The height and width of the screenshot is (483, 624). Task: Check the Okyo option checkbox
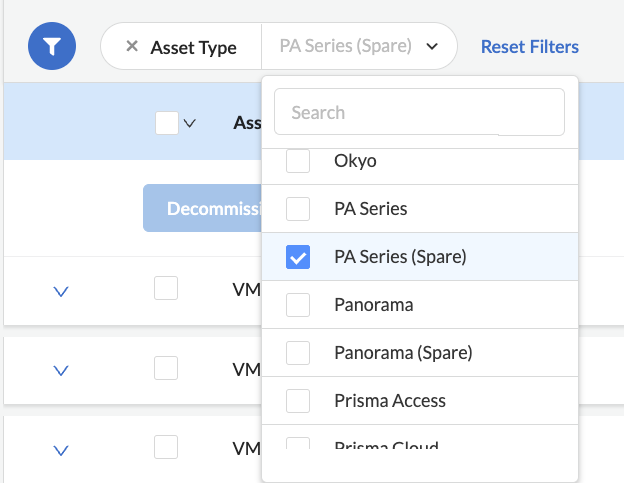[x=298, y=160]
